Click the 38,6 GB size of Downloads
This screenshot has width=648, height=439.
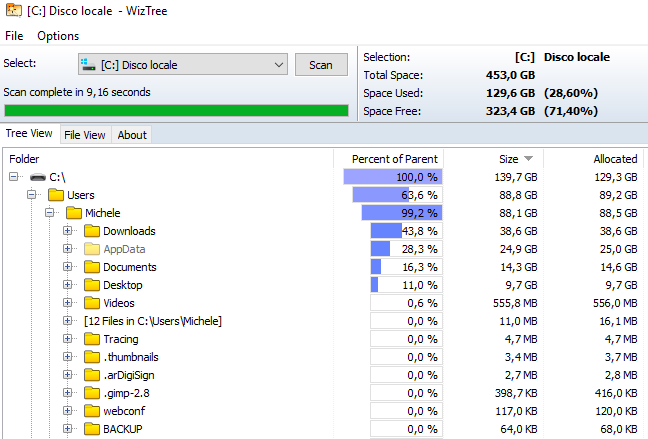tap(518, 231)
